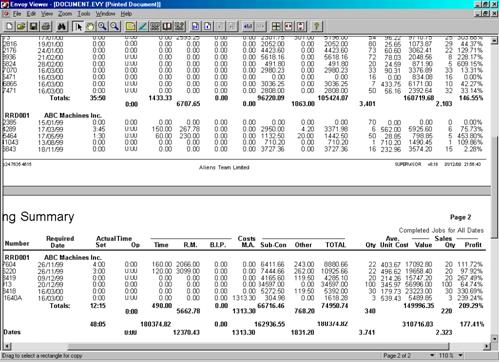Print the document with the printer icon
This screenshot has height=362, width=499.
(46, 26)
